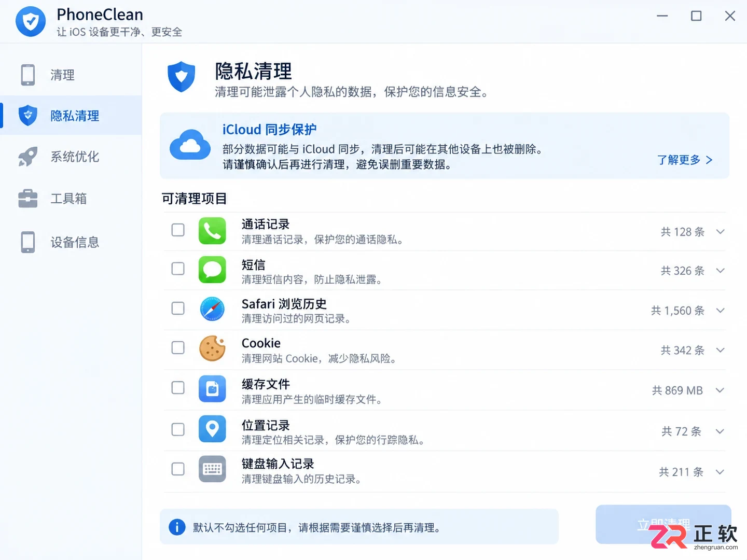This screenshot has width=747, height=560.
Task: Expand the 缓存文件 row chevron
Action: (x=720, y=390)
